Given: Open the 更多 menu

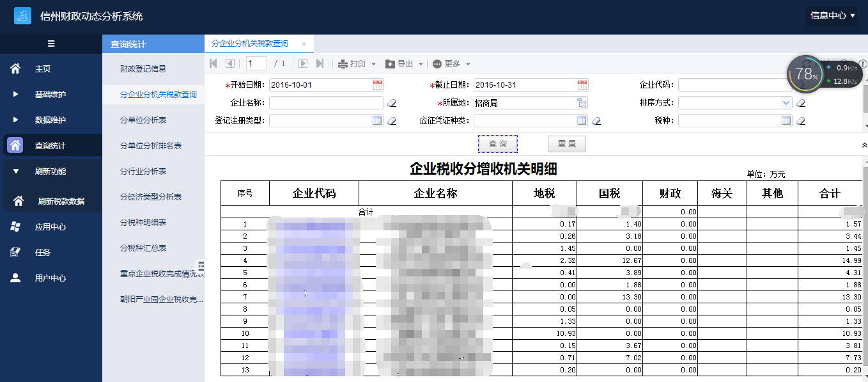Looking at the screenshot, I should pos(451,64).
